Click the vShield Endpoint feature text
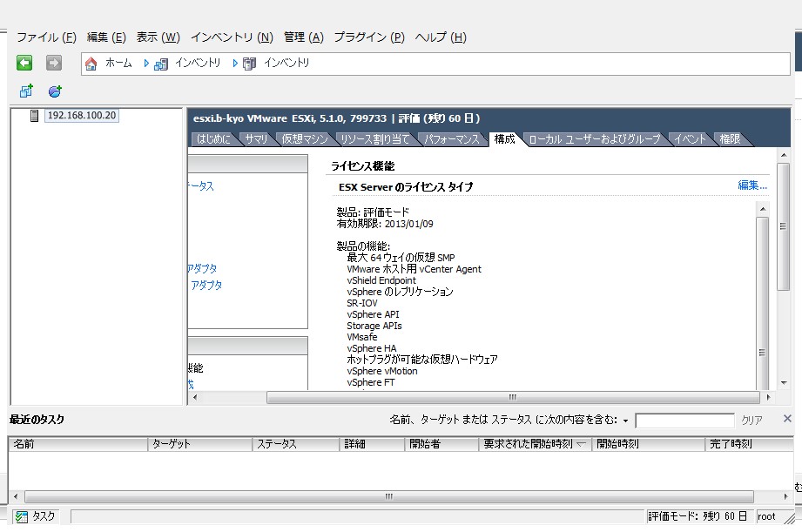 [381, 280]
